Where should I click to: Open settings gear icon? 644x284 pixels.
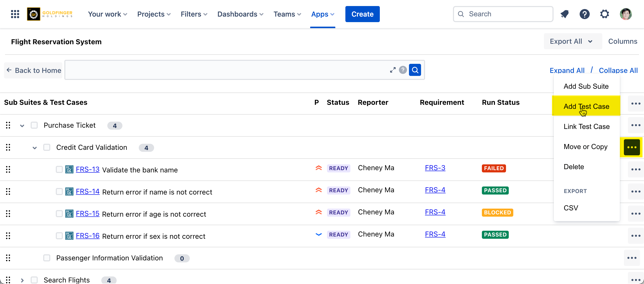tap(605, 14)
